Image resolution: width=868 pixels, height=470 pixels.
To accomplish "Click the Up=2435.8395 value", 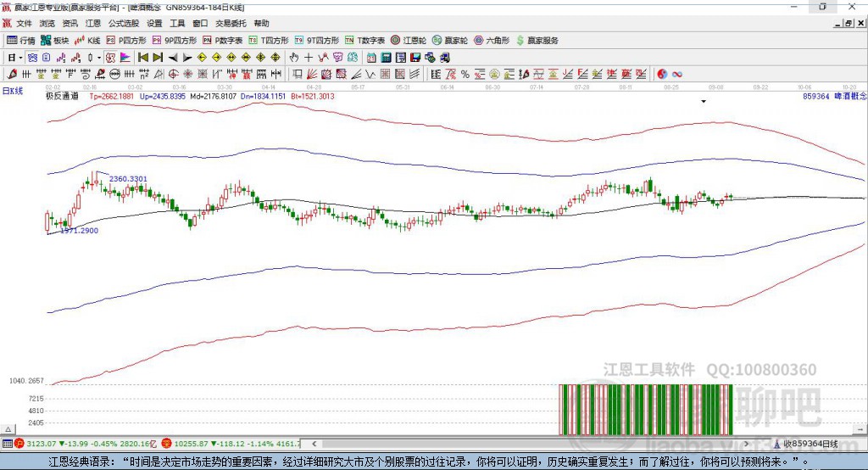I will pos(162,96).
